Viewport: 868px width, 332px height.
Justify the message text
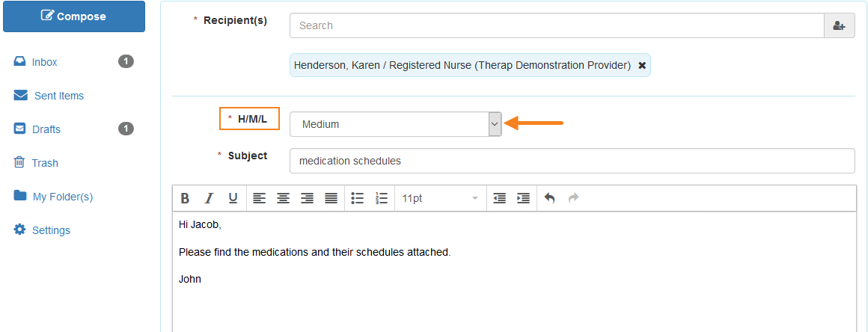[331, 198]
